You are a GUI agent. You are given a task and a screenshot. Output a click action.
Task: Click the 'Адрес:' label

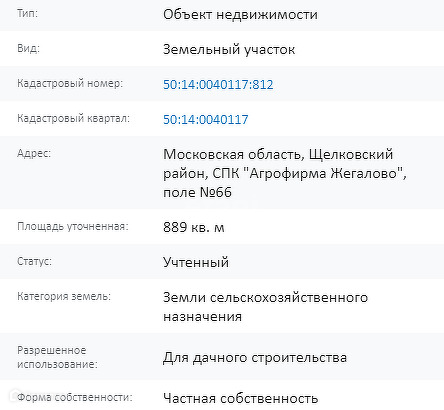(x=34, y=154)
